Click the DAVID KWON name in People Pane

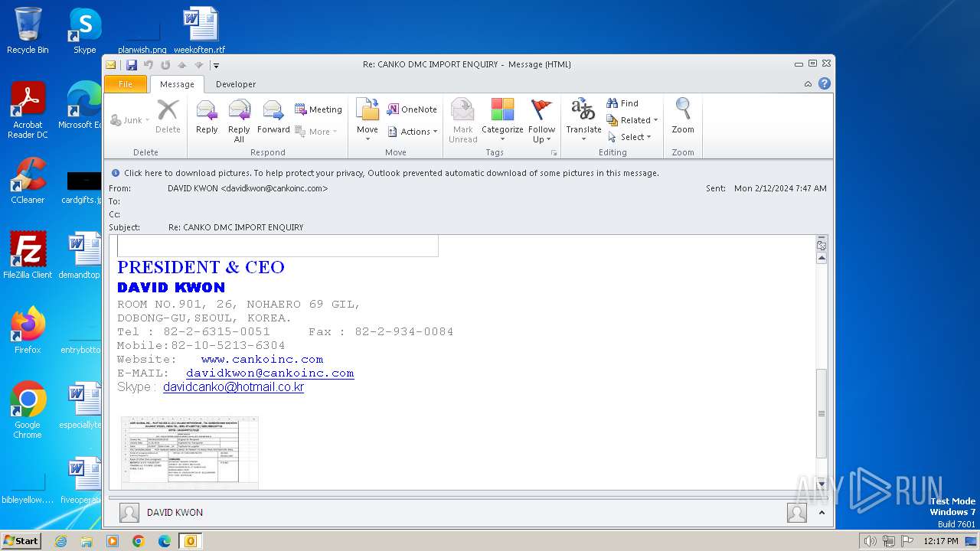coord(175,513)
